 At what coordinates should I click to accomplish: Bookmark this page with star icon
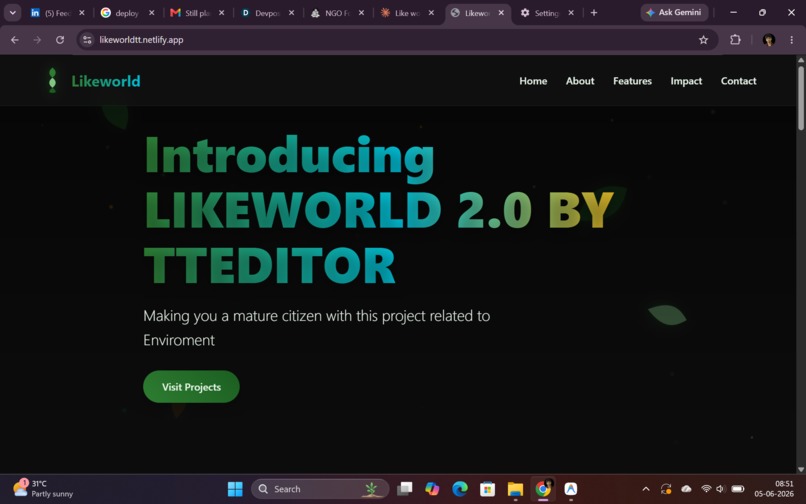703,40
